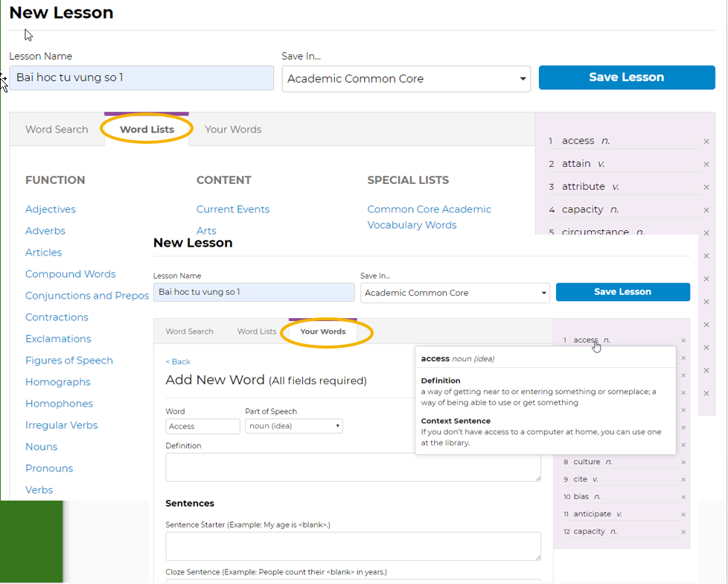
Task: Open the circled Your Words tab
Action: 323,331
